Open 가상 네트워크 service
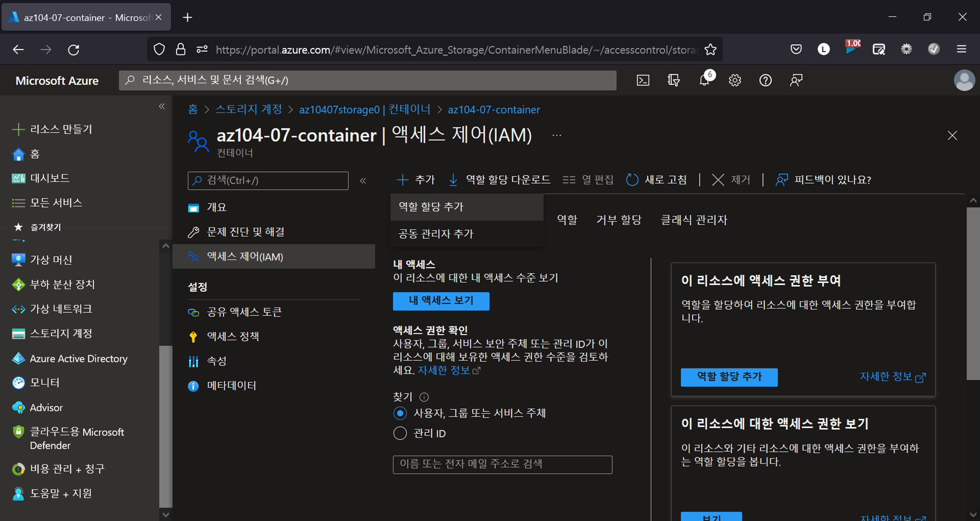Viewport: 980px width, 521px height. tap(52, 309)
